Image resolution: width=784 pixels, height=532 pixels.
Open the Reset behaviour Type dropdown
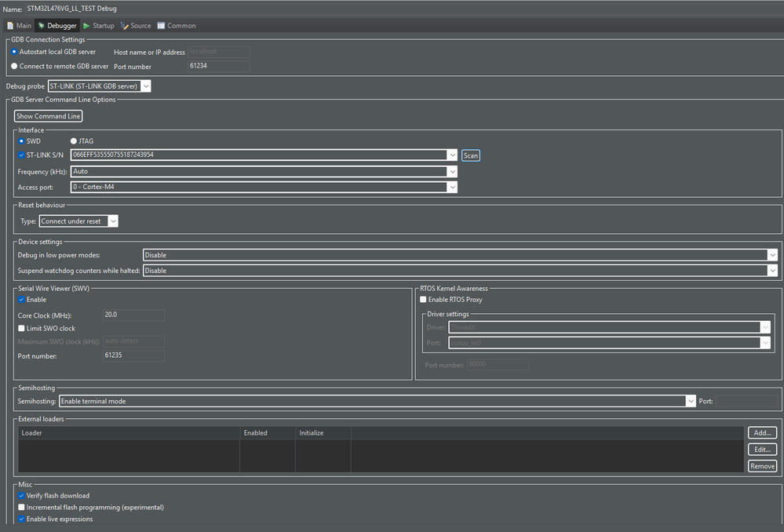pos(78,221)
